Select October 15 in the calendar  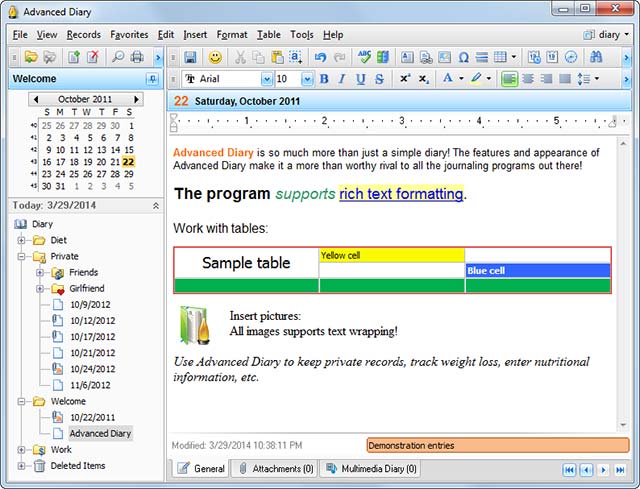click(x=129, y=150)
